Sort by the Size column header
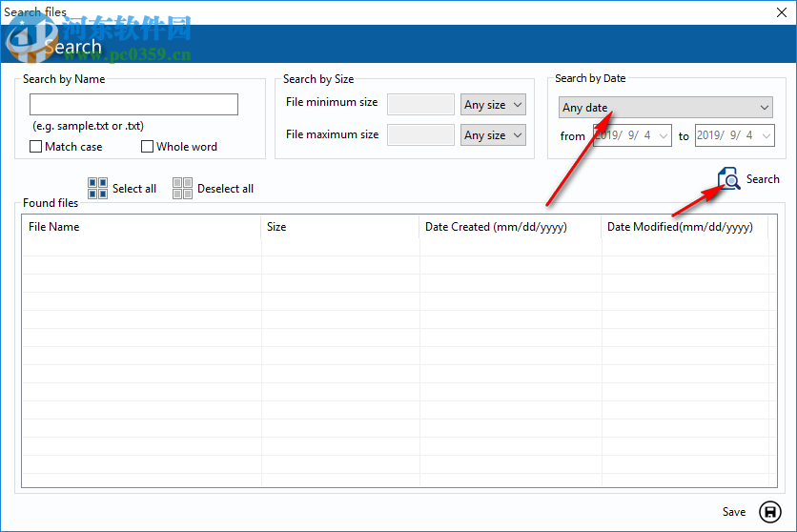The height and width of the screenshot is (532, 797). coord(340,227)
